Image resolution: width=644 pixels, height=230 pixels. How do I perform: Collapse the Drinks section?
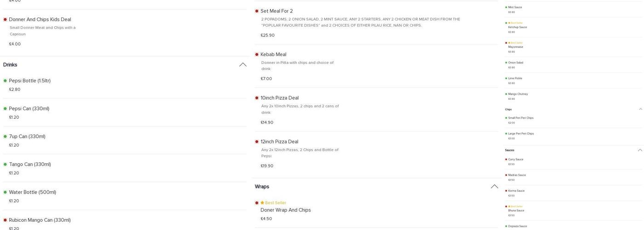tap(243, 65)
